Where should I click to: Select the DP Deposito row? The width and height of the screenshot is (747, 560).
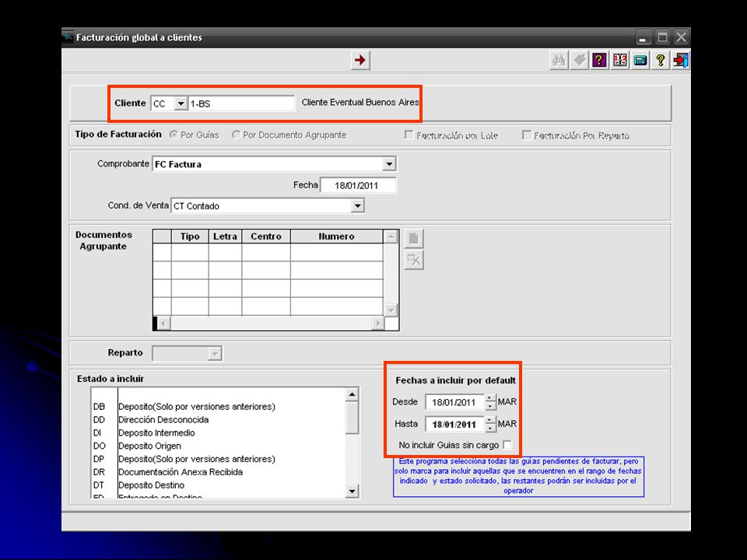218,459
